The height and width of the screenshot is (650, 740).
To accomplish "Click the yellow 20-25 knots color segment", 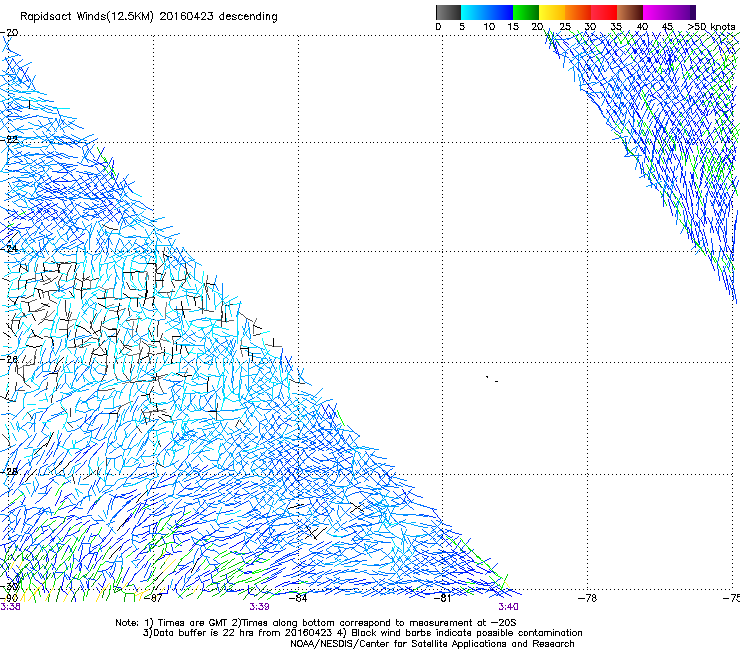I will 552,12.
